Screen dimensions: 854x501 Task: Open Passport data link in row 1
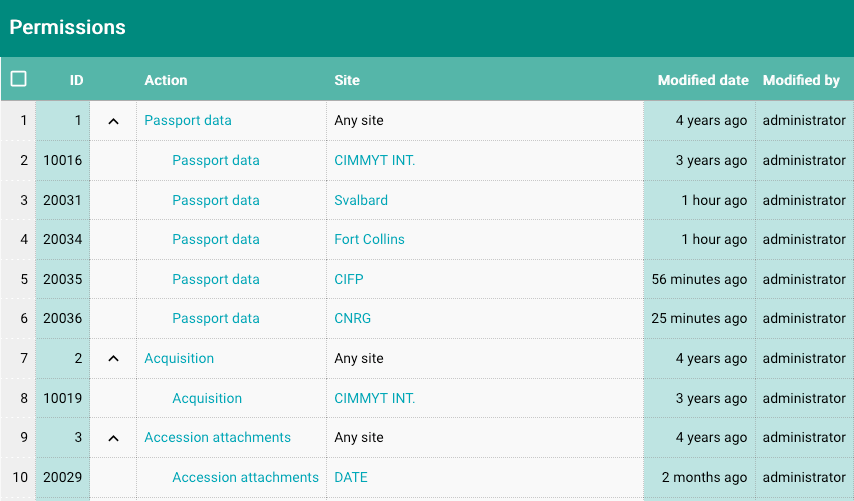point(188,120)
